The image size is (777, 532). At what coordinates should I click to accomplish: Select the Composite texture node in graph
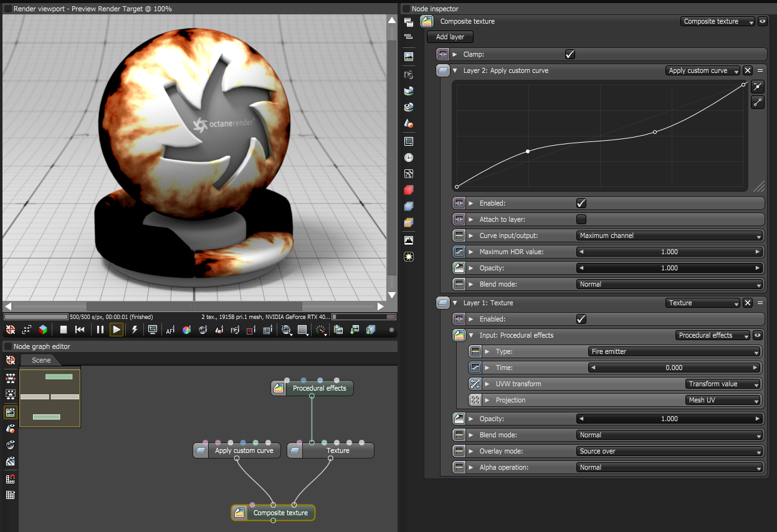[274, 513]
